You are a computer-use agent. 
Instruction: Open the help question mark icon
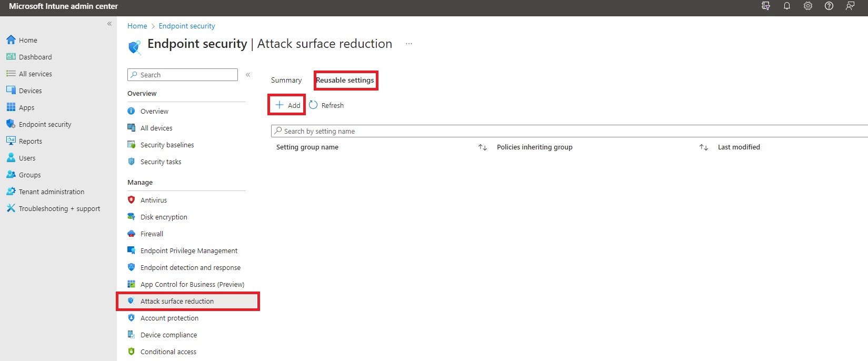829,6
